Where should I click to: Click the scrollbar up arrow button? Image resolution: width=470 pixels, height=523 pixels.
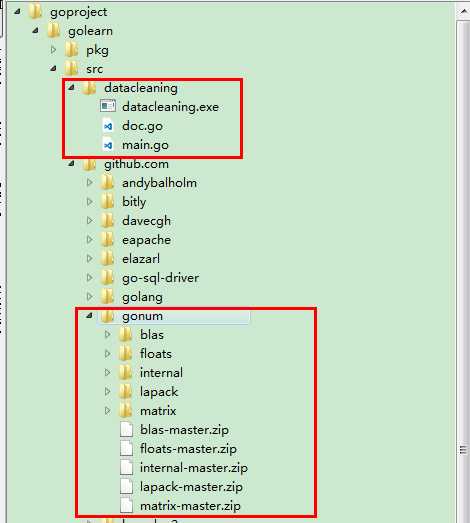coord(464,12)
